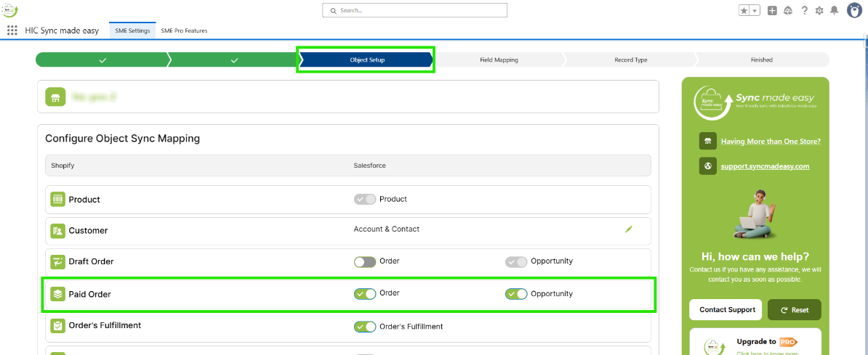Select the Record Type step
This screenshot has height=355, width=868.
(x=630, y=60)
